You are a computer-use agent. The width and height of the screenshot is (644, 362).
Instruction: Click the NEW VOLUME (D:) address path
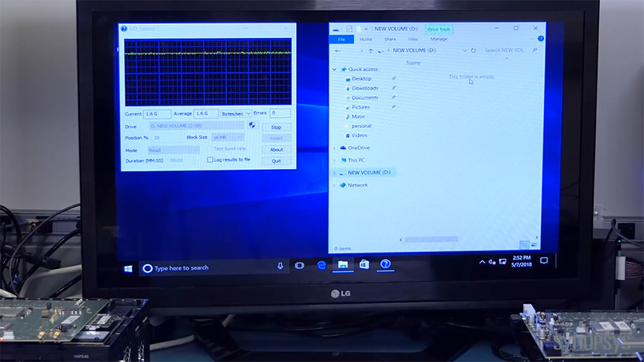pos(414,50)
